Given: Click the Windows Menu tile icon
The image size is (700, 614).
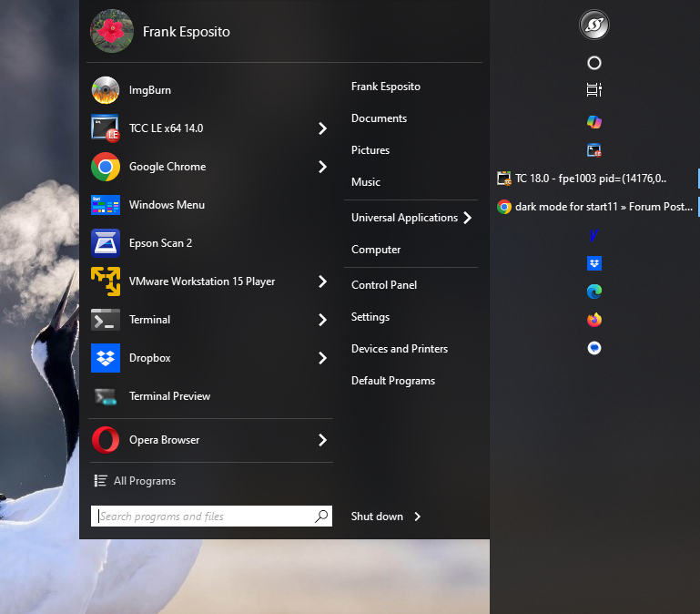Looking at the screenshot, I should [x=106, y=205].
